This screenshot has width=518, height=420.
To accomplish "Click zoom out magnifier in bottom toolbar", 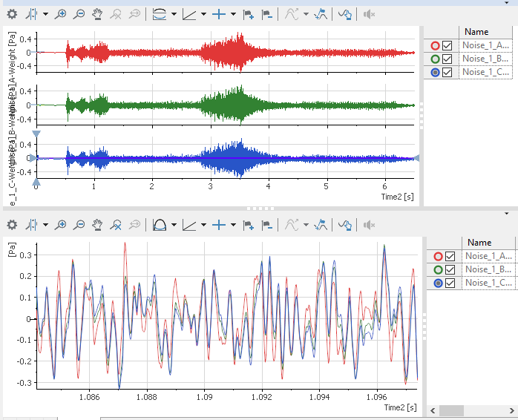I will click(79, 224).
